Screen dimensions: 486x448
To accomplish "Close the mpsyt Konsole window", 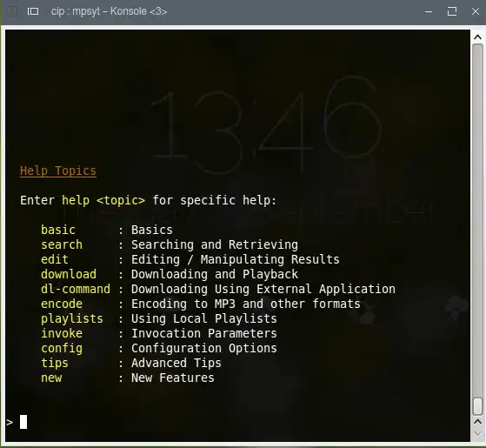I will coord(476,11).
